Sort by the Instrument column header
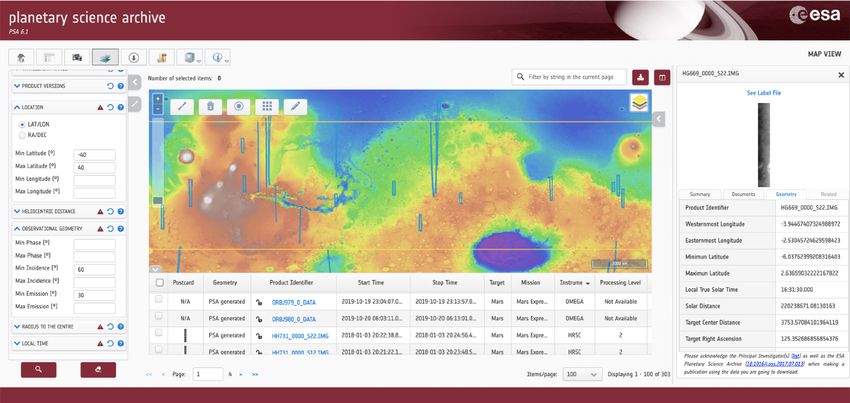 pyautogui.click(x=574, y=283)
